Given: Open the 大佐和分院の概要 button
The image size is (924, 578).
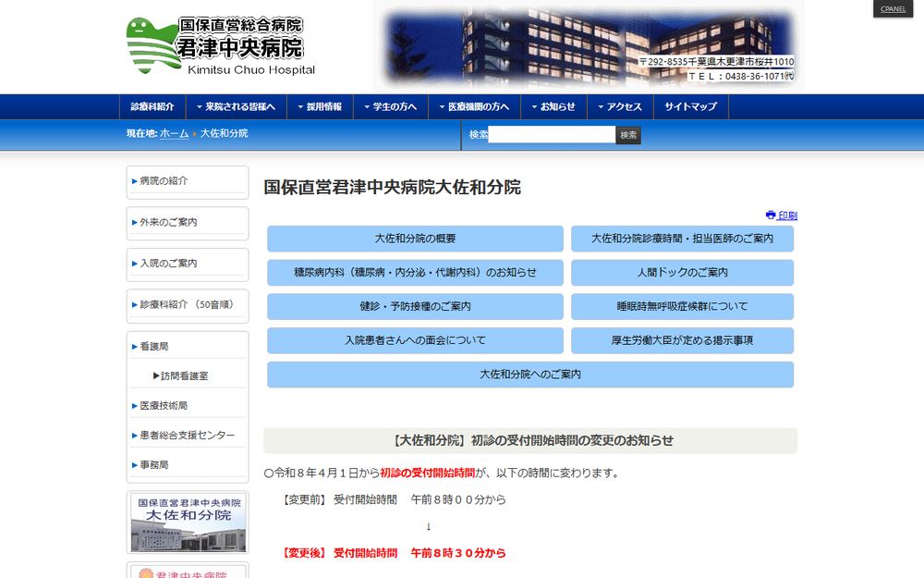Looking at the screenshot, I should 415,239.
